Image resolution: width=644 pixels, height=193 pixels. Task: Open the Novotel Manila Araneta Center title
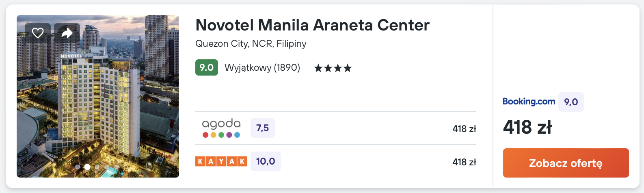coord(312,25)
